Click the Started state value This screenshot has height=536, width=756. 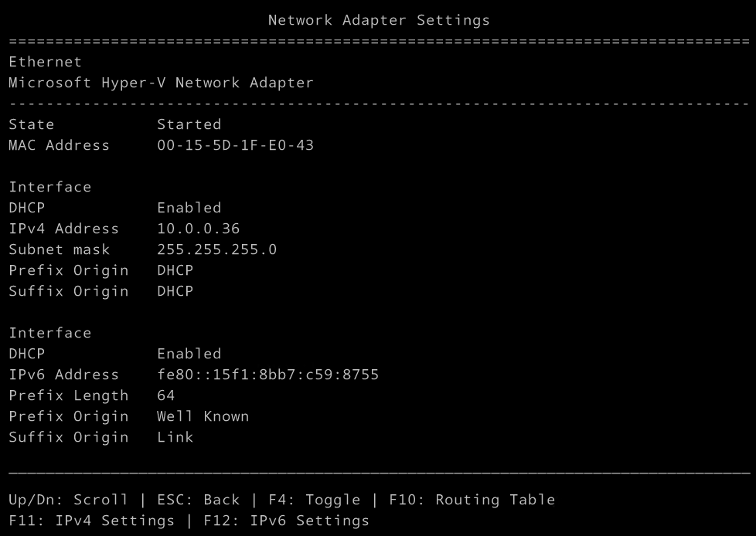click(x=189, y=124)
